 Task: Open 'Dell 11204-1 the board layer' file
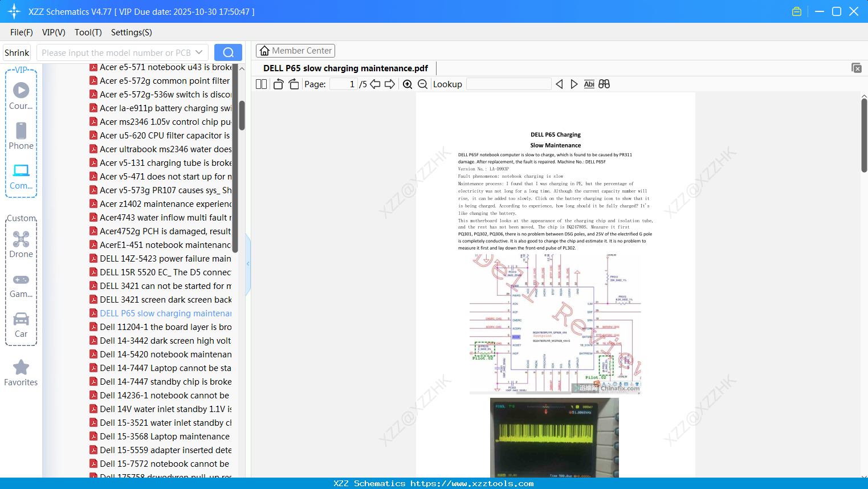[161, 327]
